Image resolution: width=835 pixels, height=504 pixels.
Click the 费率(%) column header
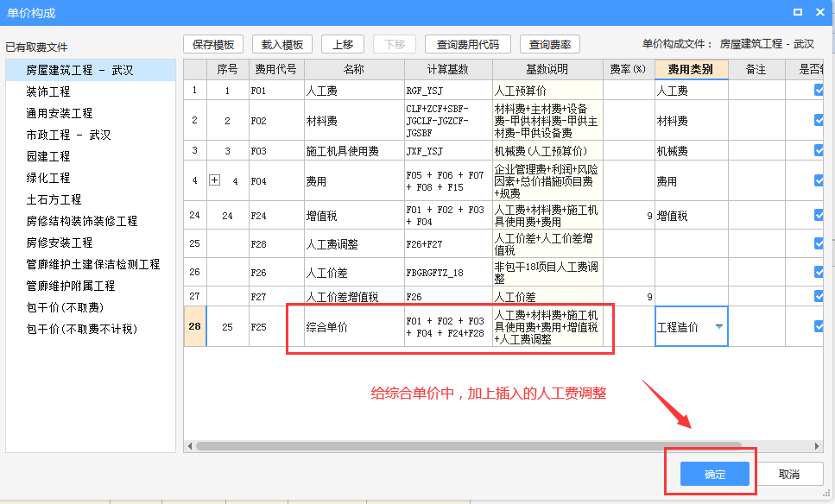628,69
